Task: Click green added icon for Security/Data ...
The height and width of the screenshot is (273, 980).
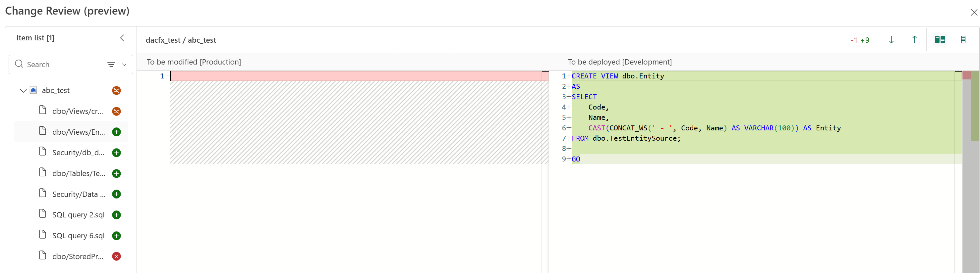Action: point(116,194)
